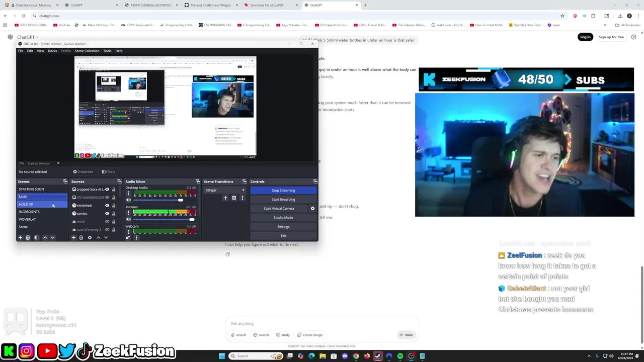Open source properties gear in Sources toolbar
The image size is (644, 362).
pyautogui.click(x=90, y=238)
